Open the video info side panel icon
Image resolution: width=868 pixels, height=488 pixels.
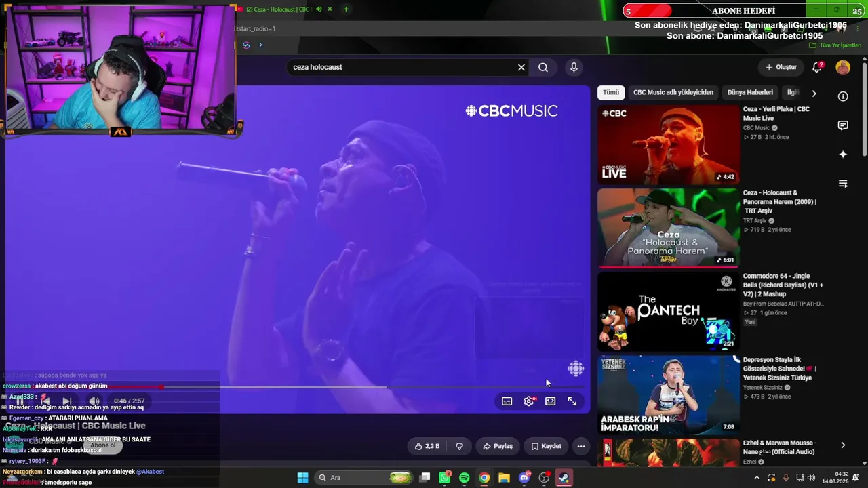pyautogui.click(x=843, y=96)
